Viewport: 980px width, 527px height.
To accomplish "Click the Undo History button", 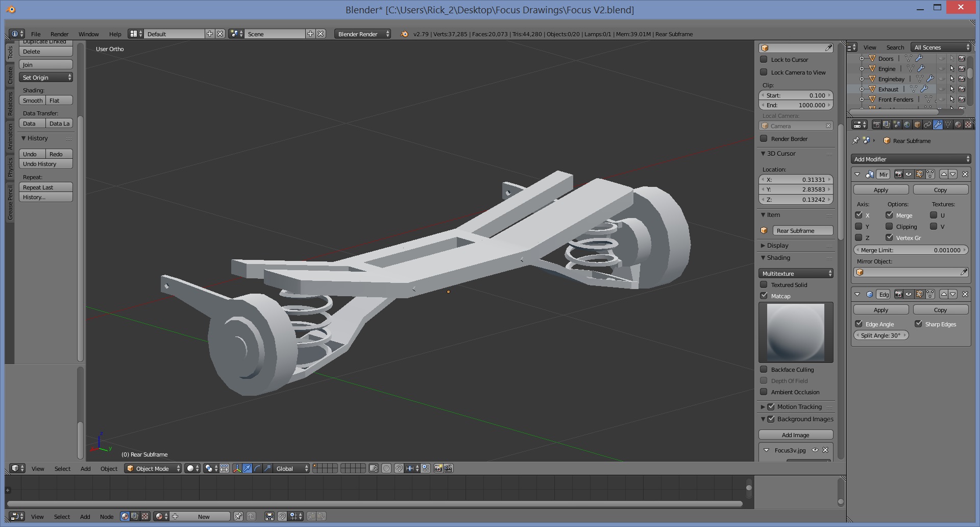I will coord(45,164).
